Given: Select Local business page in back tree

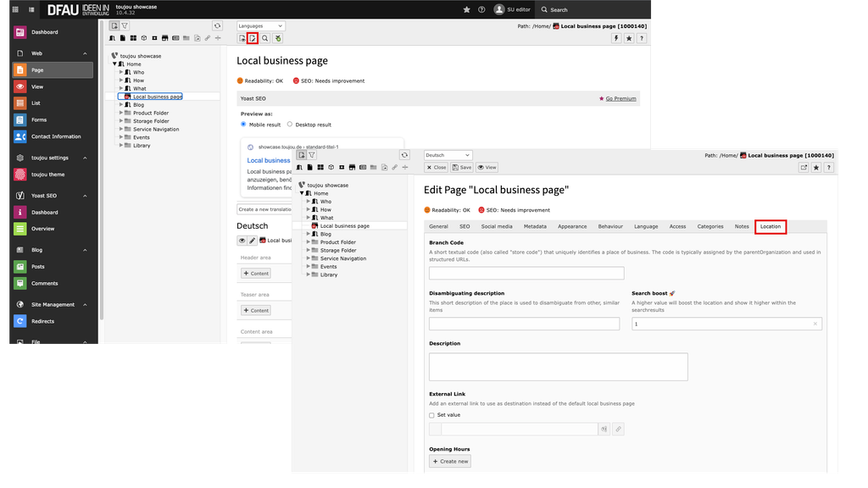Looking at the screenshot, I should [x=157, y=97].
